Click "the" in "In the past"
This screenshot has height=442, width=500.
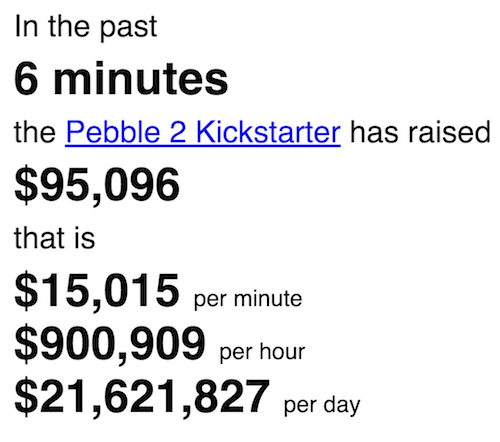tap(69, 27)
